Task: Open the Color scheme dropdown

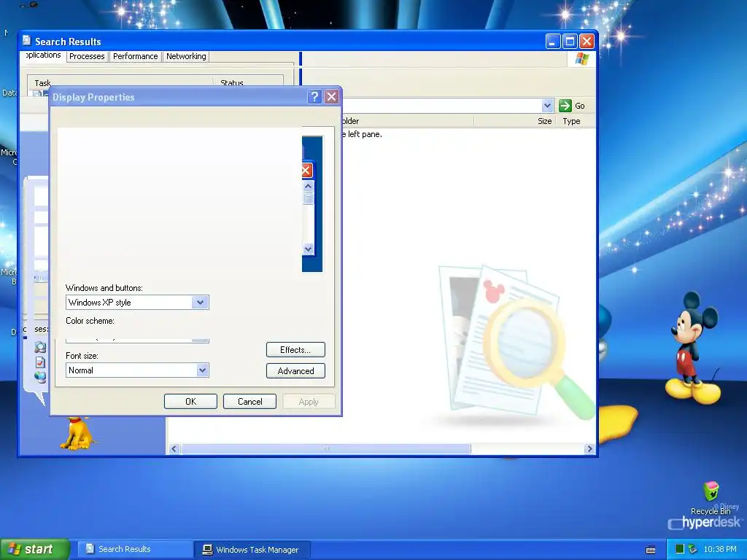Action: pyautogui.click(x=200, y=340)
